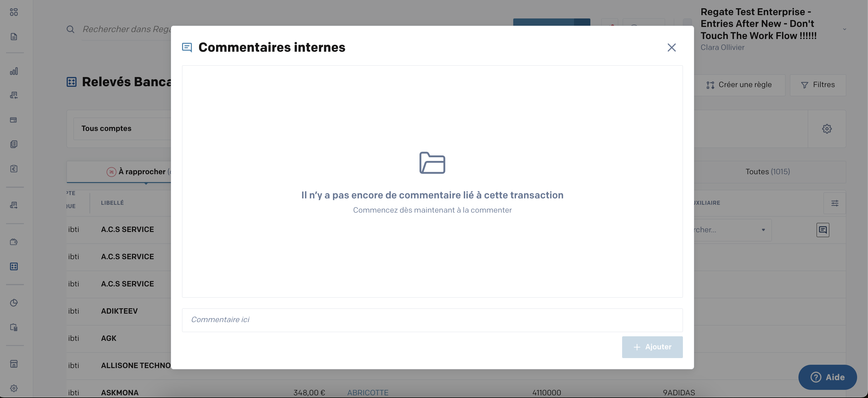Open the auxiliaire search dropdown arrow
Screen dimensions: 868x398
(x=763, y=230)
